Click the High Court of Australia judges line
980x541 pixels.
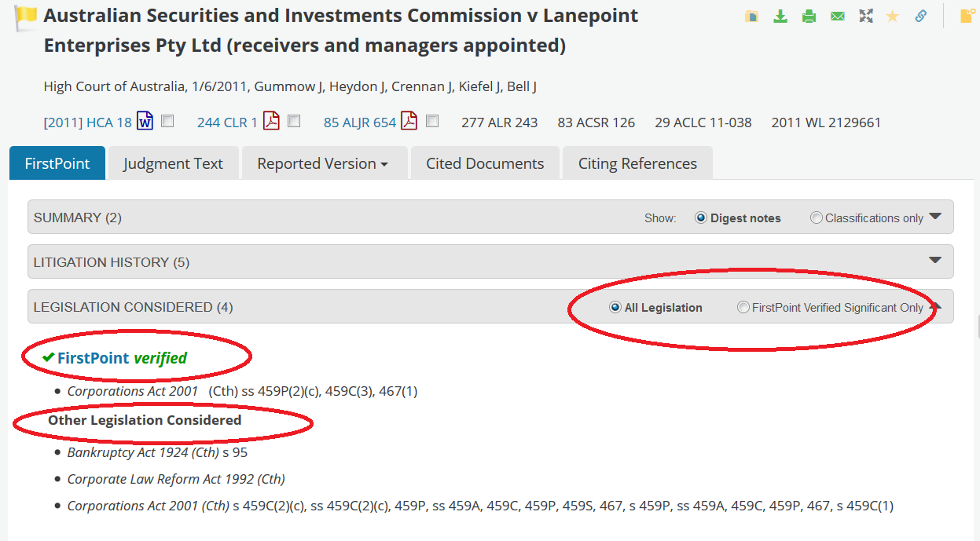point(290,86)
